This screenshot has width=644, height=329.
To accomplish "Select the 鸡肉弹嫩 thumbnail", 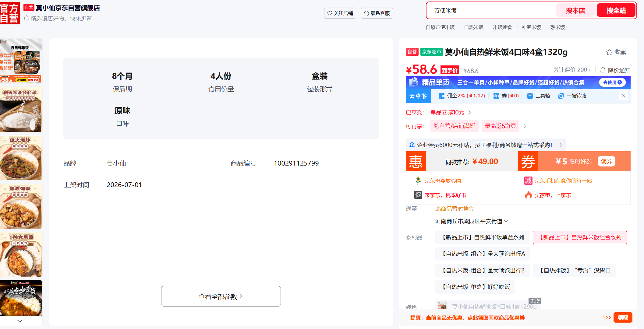I will pos(21,206).
